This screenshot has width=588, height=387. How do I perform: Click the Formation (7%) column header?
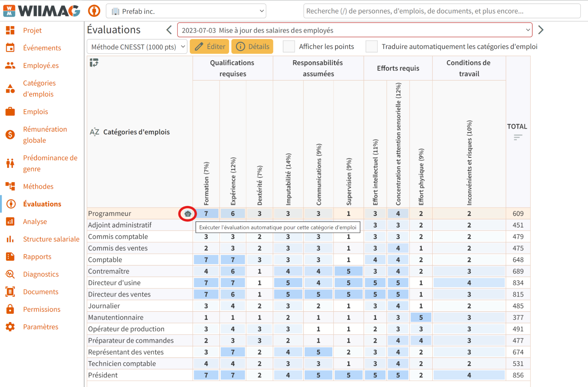point(206,183)
